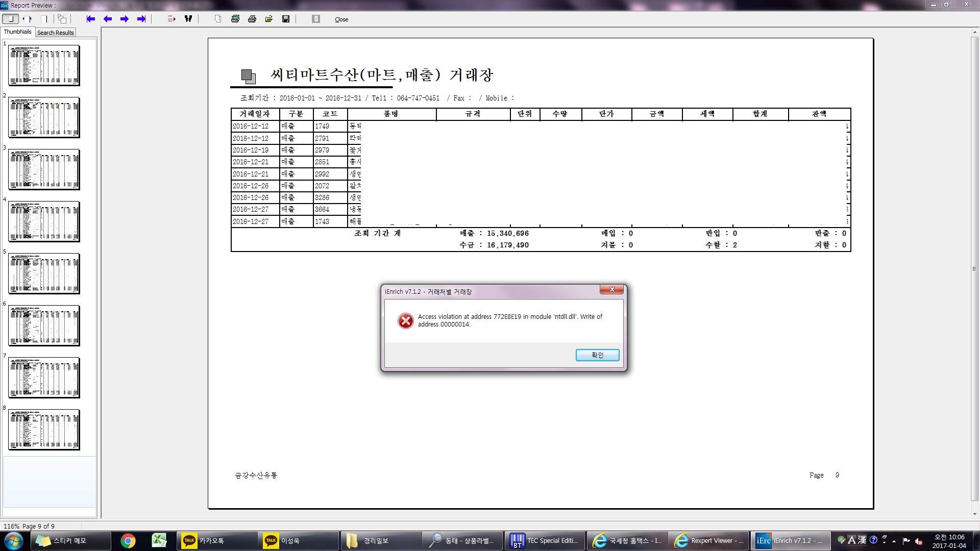The image size is (980, 551).
Task: Jump to last page arrow
Action: 141,19
